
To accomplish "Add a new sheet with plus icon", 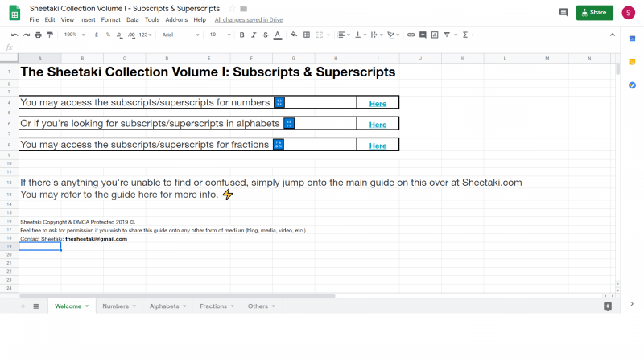I will (23, 306).
